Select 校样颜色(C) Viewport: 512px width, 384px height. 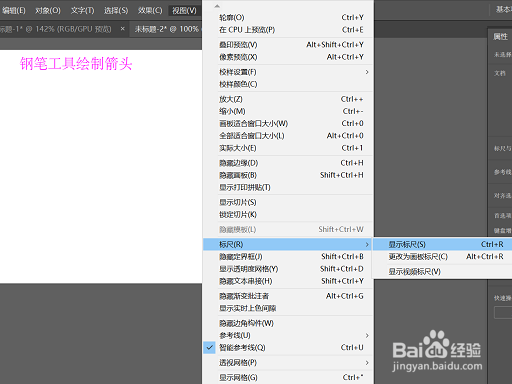pyautogui.click(x=288, y=84)
